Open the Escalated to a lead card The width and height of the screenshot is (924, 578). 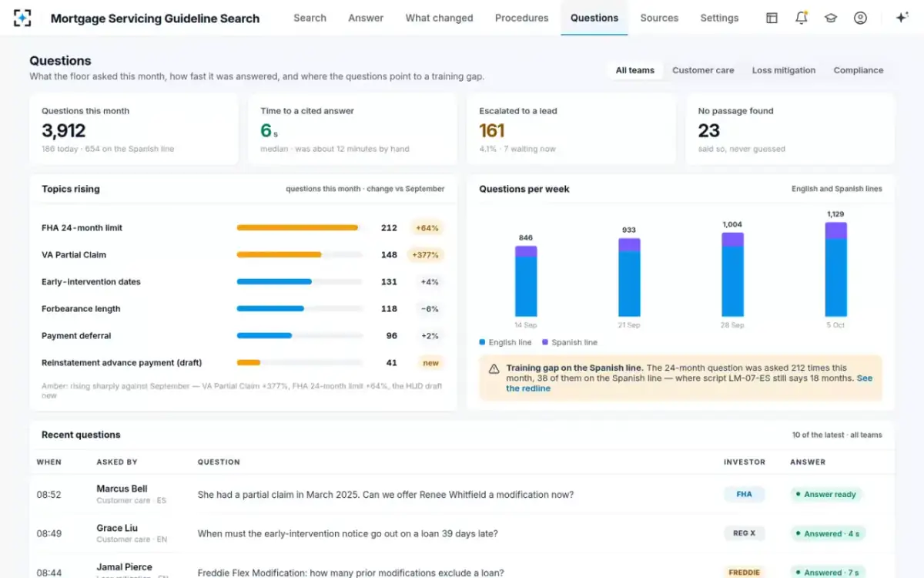[571, 129]
